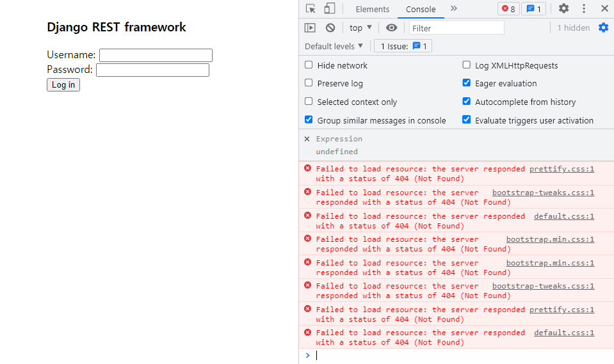Click the Django REST framework heading
Viewport: 614px width, 364px height.
click(117, 27)
